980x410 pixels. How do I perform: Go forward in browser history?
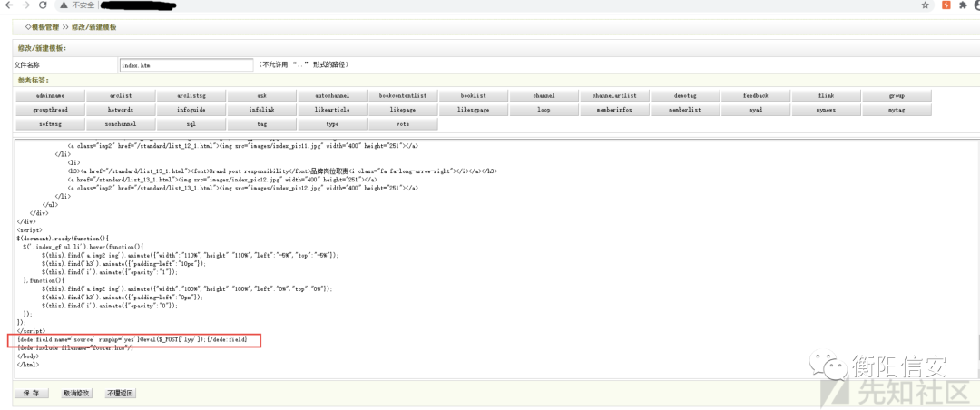click(25, 5)
